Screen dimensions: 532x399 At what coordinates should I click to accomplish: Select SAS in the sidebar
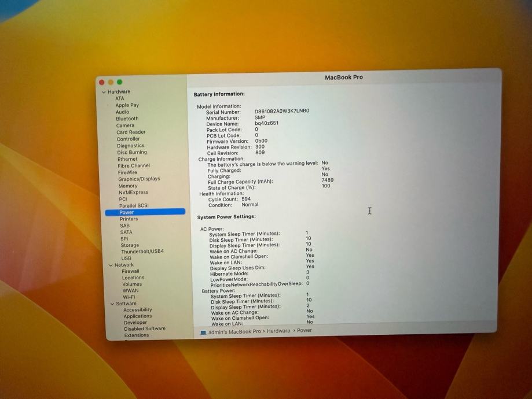point(125,226)
